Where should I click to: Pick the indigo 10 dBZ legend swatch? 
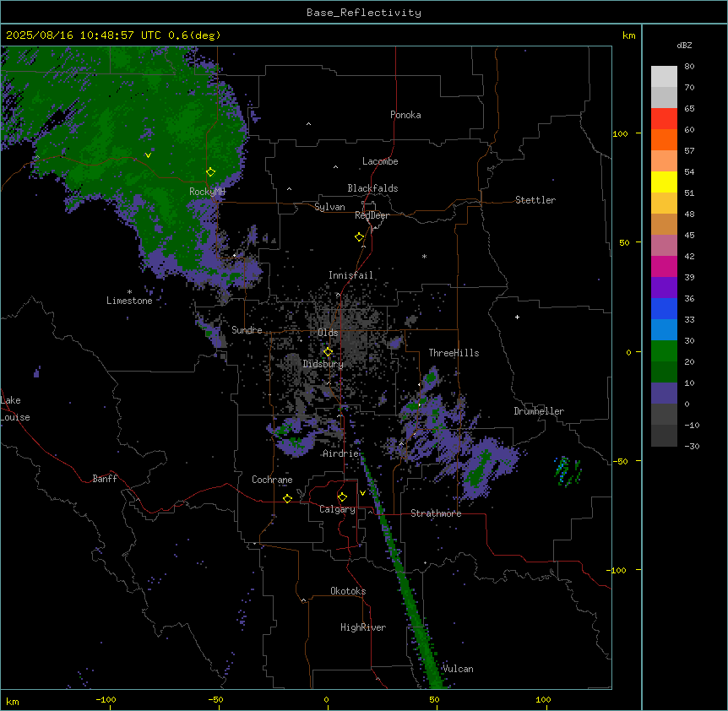[664, 393]
